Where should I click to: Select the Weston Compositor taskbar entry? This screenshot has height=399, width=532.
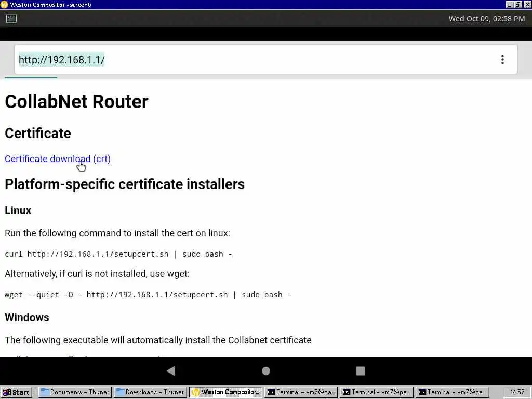coord(225,392)
